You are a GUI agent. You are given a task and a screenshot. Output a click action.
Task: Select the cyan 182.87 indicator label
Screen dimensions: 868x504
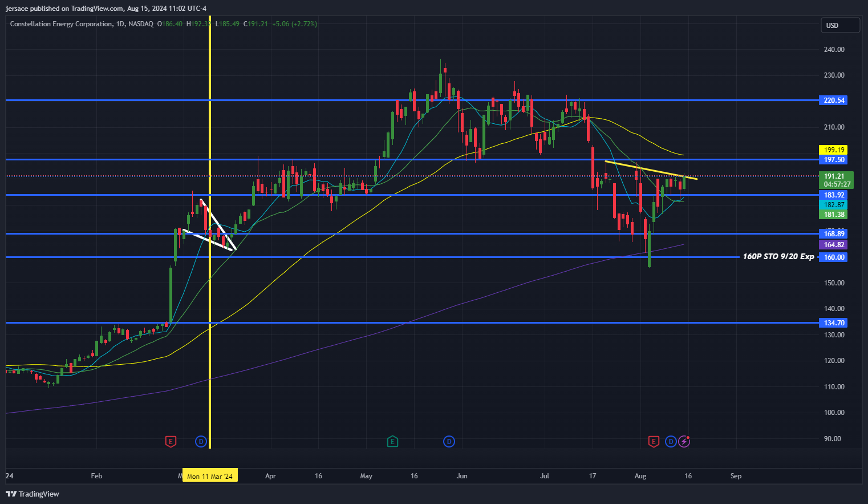click(834, 205)
